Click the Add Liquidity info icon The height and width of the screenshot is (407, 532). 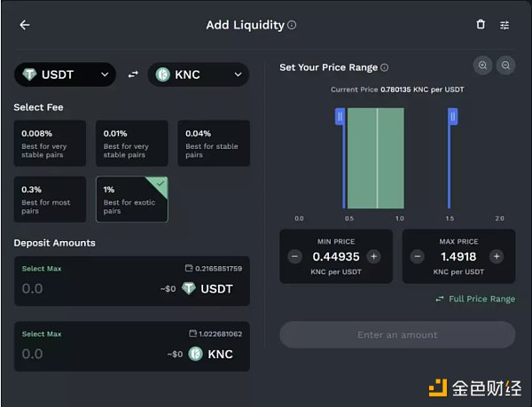tap(293, 26)
